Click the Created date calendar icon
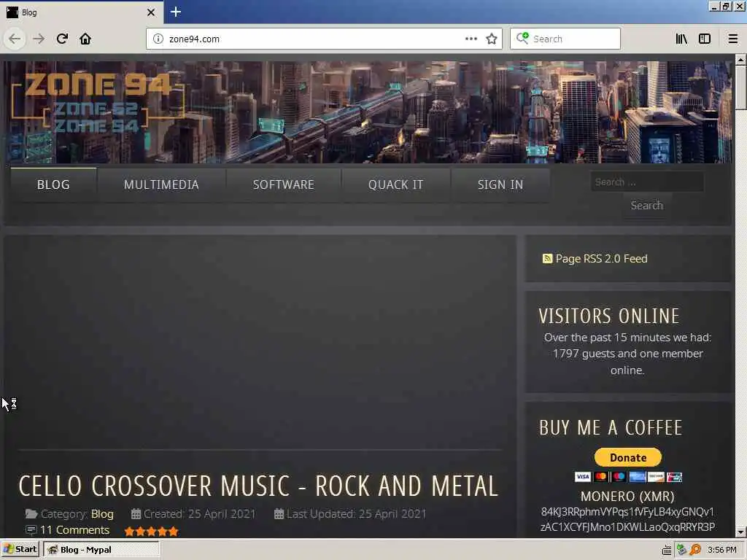 point(136,514)
